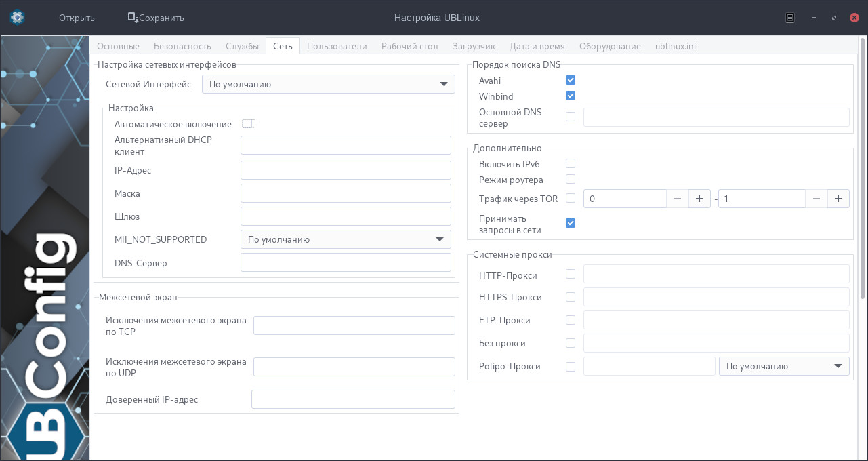Open the Безопасность tab

pyautogui.click(x=182, y=46)
